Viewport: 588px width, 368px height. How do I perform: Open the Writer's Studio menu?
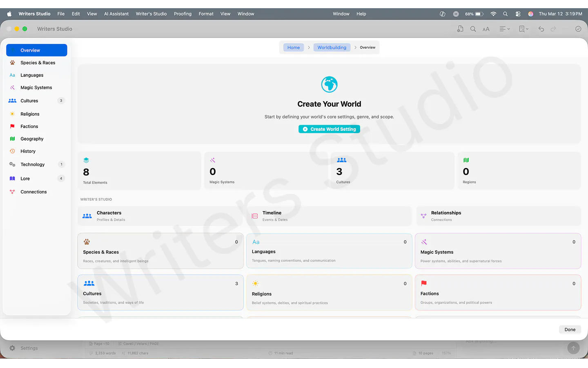tap(151, 14)
